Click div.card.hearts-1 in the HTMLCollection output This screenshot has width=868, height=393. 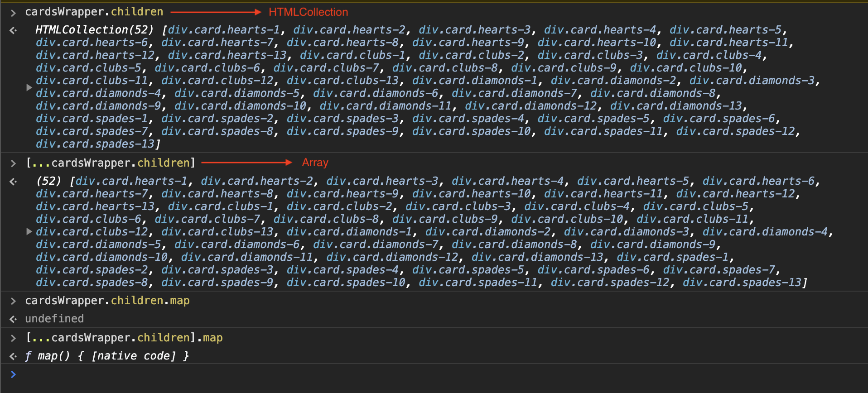click(224, 30)
